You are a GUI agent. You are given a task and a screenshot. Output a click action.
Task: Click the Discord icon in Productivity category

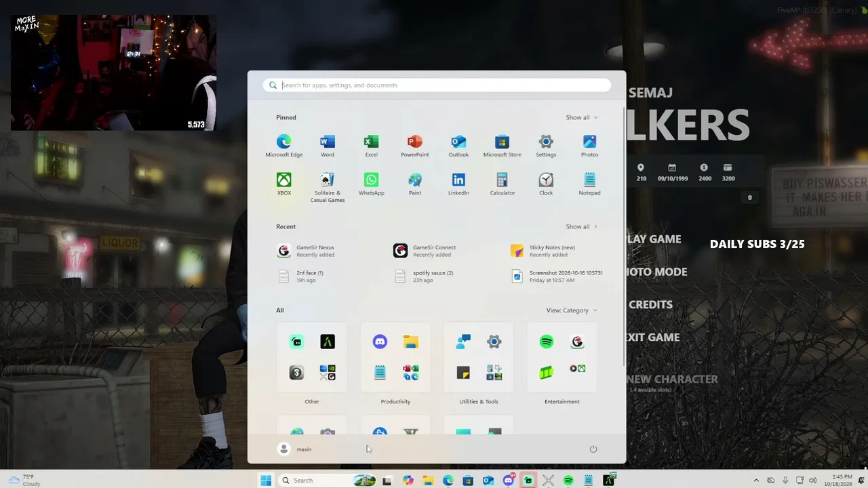[x=380, y=342]
